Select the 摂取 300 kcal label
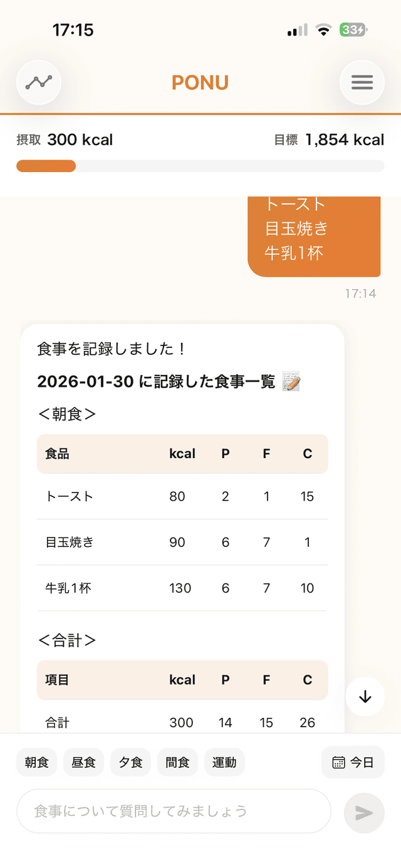 click(x=65, y=140)
